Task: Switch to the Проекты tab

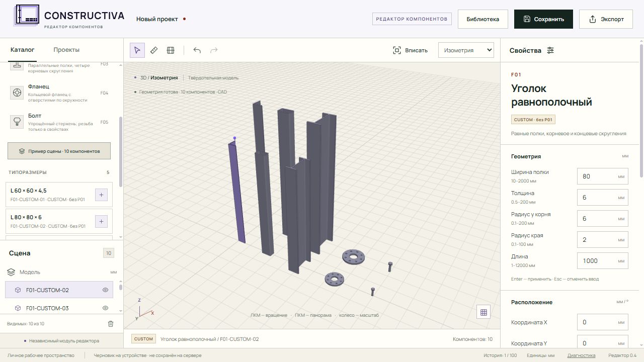Action: click(x=66, y=50)
